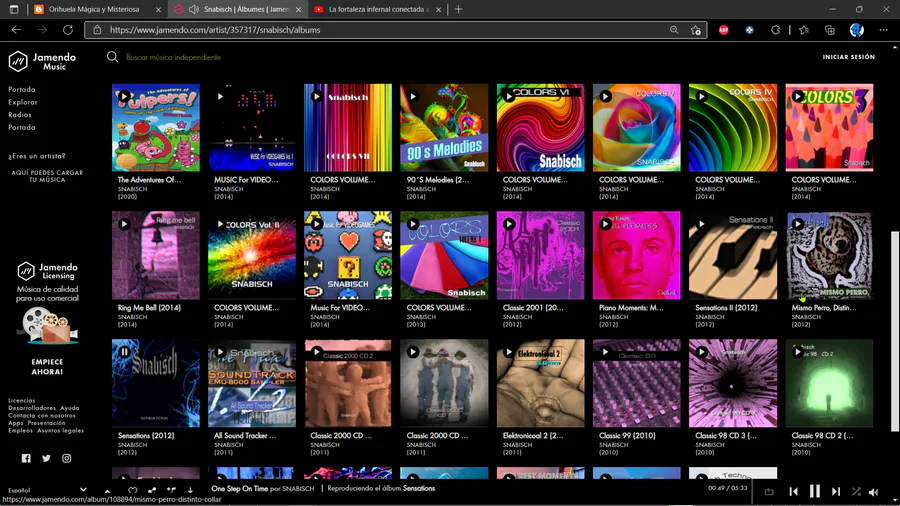Click the Jamendo Music logo

42,61
